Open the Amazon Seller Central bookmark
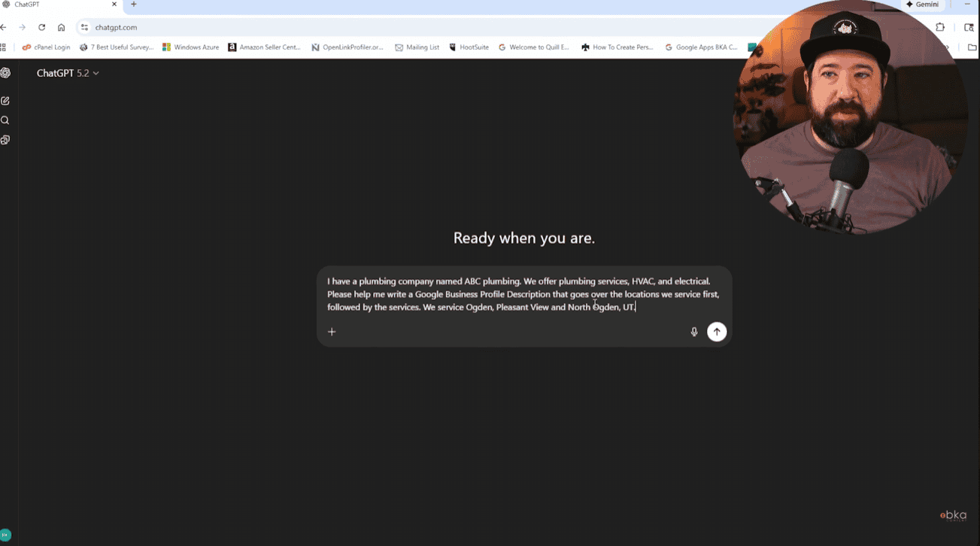Viewport: 980px width, 546px height. [264, 47]
